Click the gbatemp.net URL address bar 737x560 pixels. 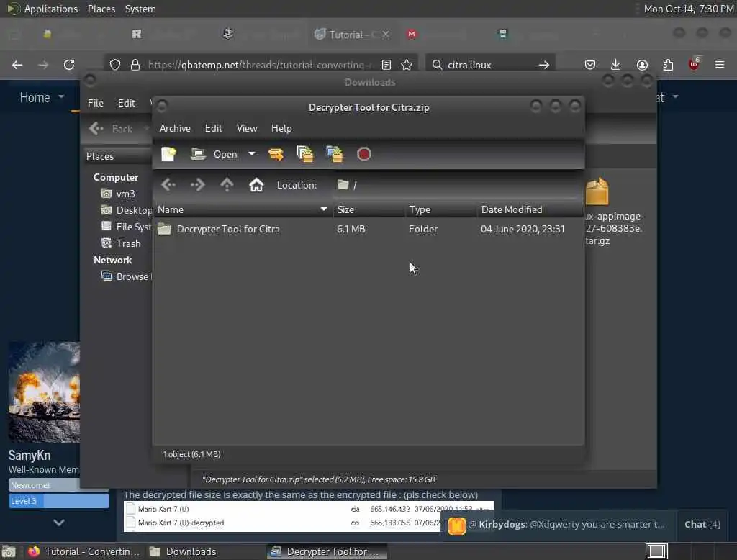pos(260,65)
